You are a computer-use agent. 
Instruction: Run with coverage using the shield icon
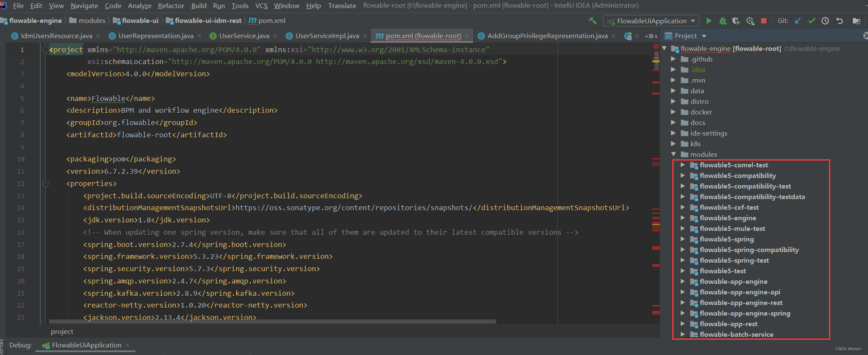point(736,21)
